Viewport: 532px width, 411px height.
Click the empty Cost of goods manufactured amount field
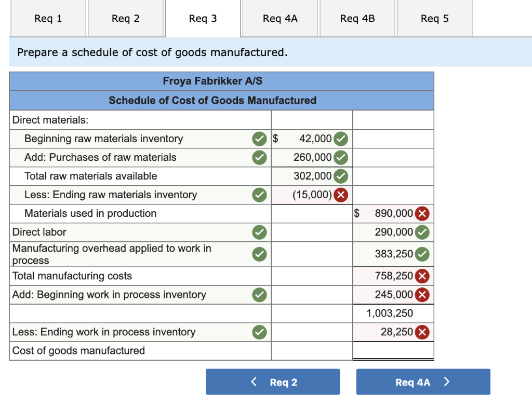394,351
